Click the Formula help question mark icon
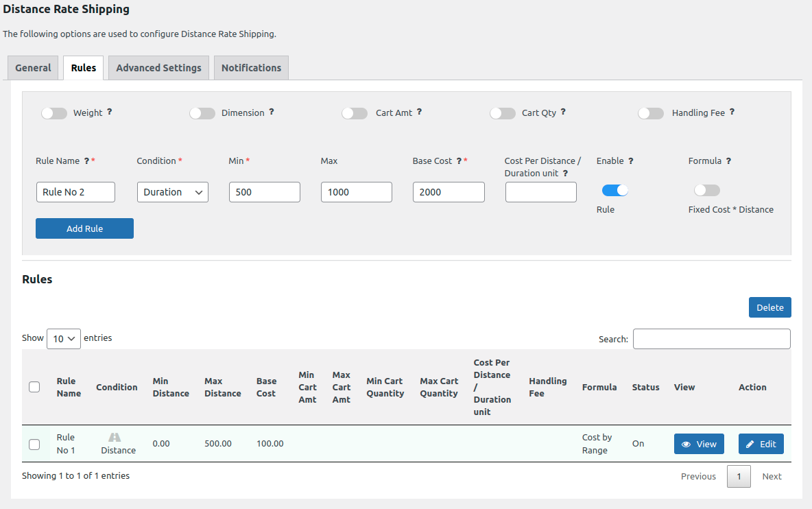 click(x=728, y=161)
